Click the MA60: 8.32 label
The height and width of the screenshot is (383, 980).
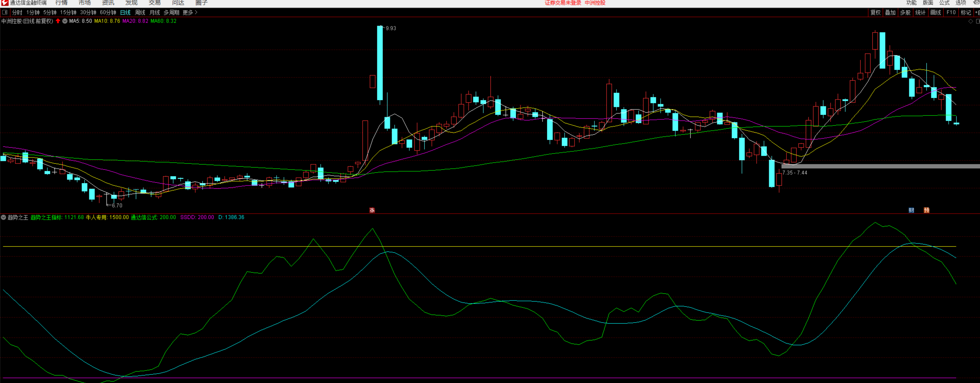click(163, 21)
